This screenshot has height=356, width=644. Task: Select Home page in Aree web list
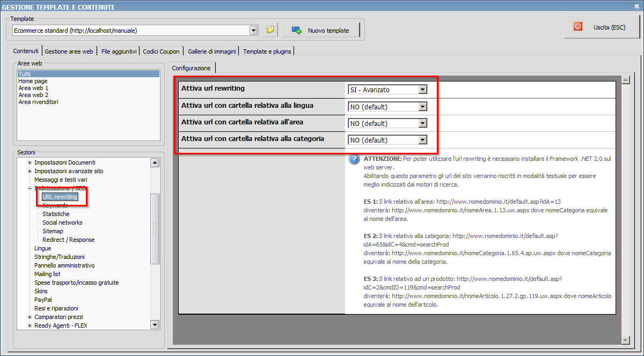pos(33,81)
